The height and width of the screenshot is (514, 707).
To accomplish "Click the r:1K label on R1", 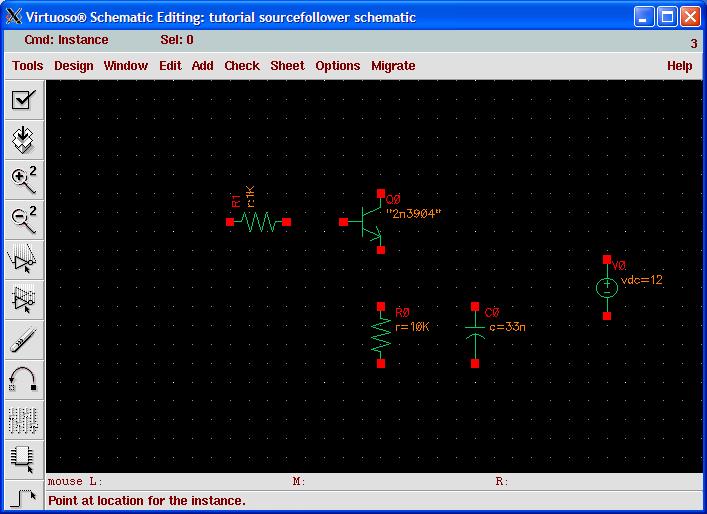I will pos(251,197).
